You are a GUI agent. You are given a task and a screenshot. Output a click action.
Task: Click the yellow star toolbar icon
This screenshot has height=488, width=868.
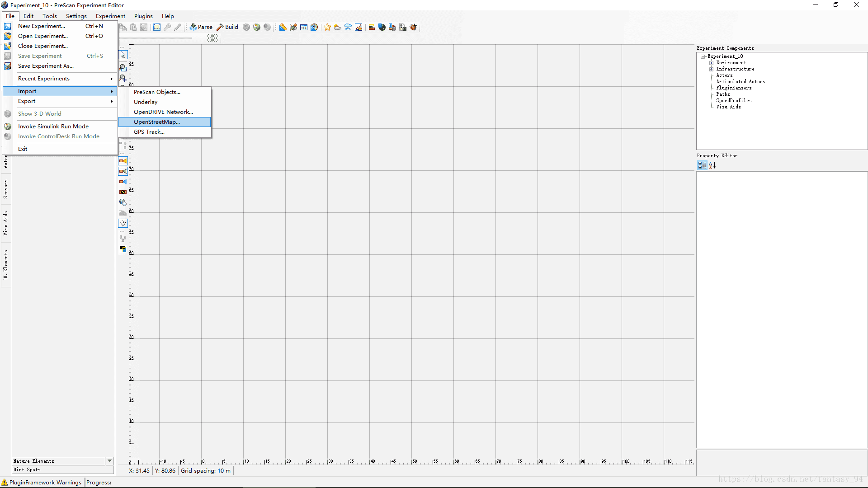327,27
